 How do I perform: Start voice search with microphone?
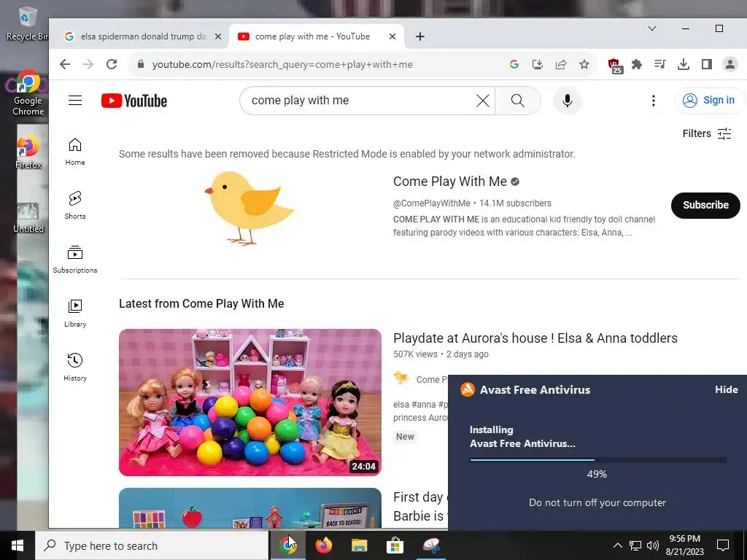click(567, 101)
